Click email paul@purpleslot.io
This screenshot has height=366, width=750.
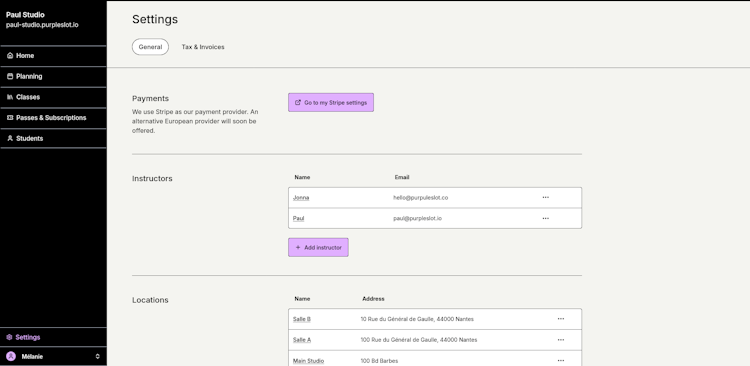tap(418, 218)
